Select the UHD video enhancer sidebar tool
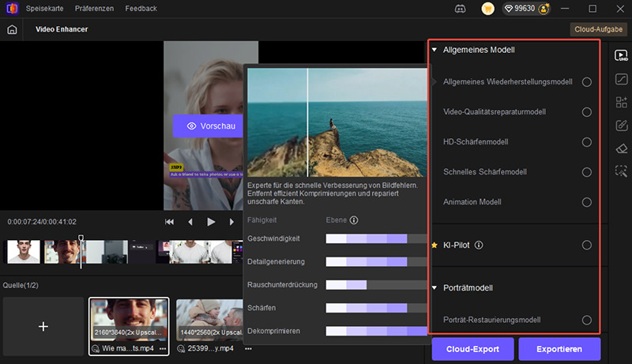The height and width of the screenshot is (364, 632). (621, 55)
